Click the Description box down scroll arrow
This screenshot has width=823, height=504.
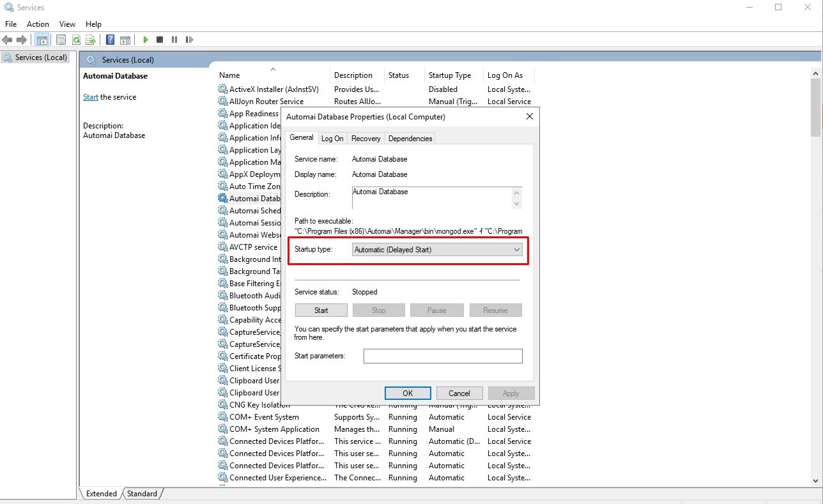tap(517, 204)
